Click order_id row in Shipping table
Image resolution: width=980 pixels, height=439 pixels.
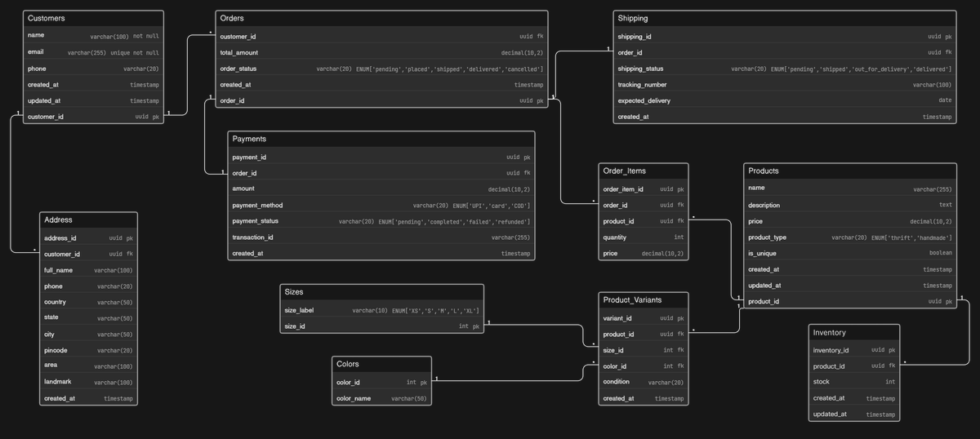click(785, 52)
